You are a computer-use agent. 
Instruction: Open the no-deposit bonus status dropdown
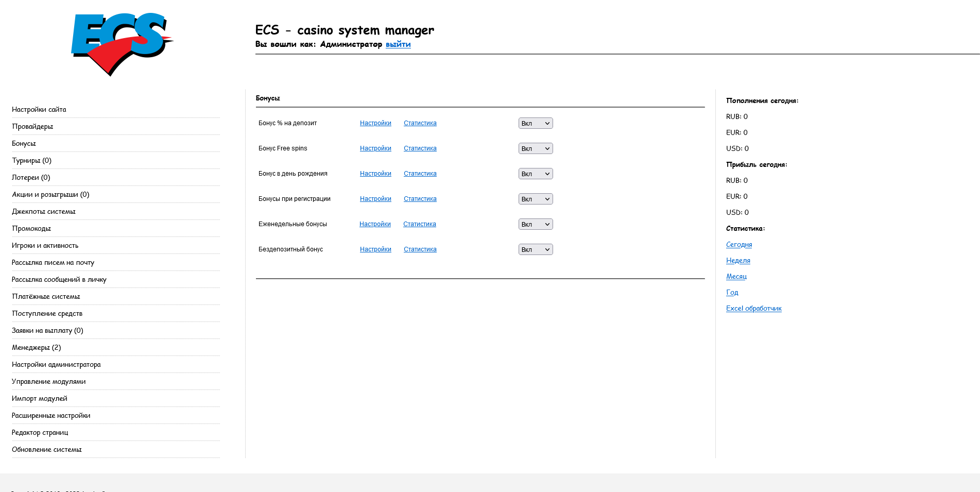point(535,249)
